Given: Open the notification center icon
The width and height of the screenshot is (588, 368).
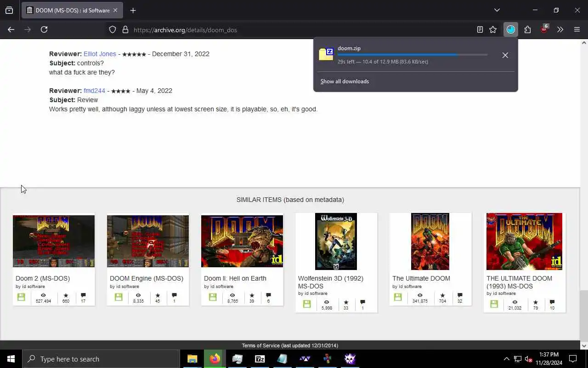Looking at the screenshot, I should tap(573, 359).
